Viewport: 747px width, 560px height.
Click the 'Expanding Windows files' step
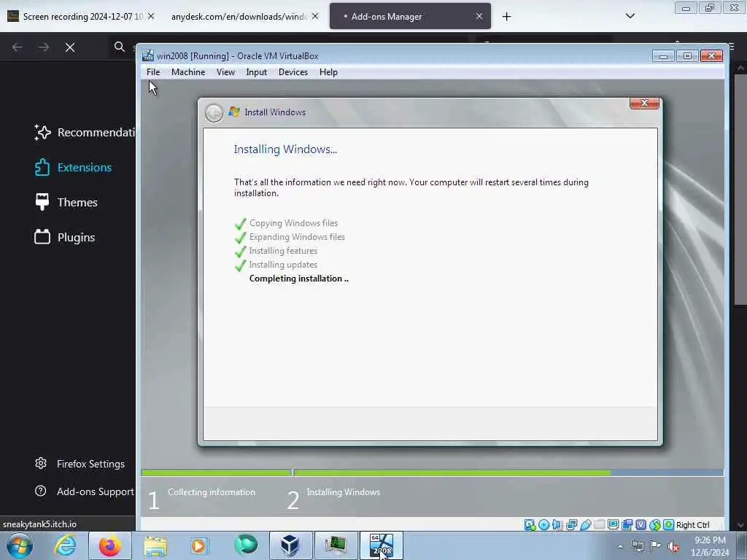coord(297,237)
